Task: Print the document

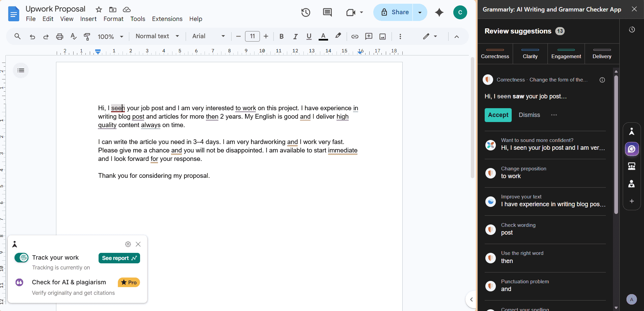Action: click(x=60, y=37)
